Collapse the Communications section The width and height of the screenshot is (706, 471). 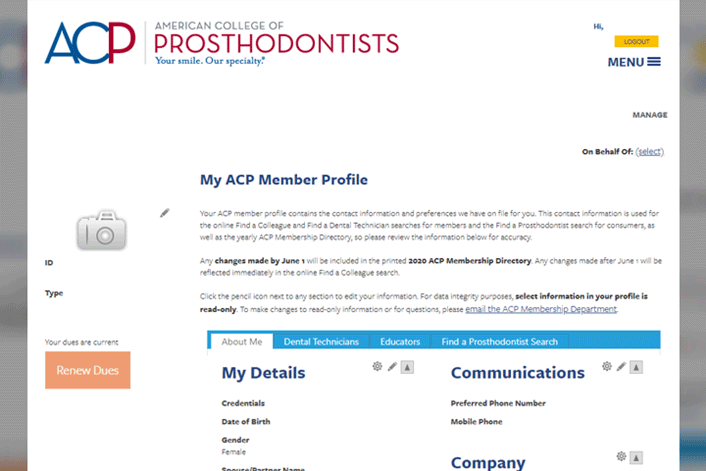coord(636,367)
